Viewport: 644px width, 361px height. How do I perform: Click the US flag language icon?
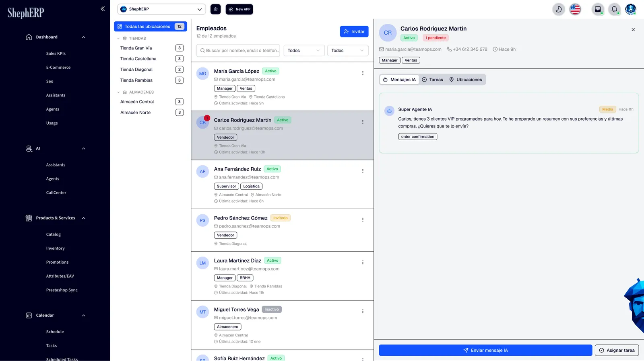pos(575,9)
